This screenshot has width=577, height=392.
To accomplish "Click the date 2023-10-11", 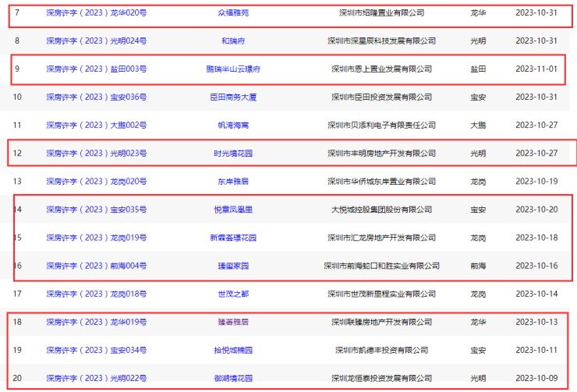I will click(536, 351).
